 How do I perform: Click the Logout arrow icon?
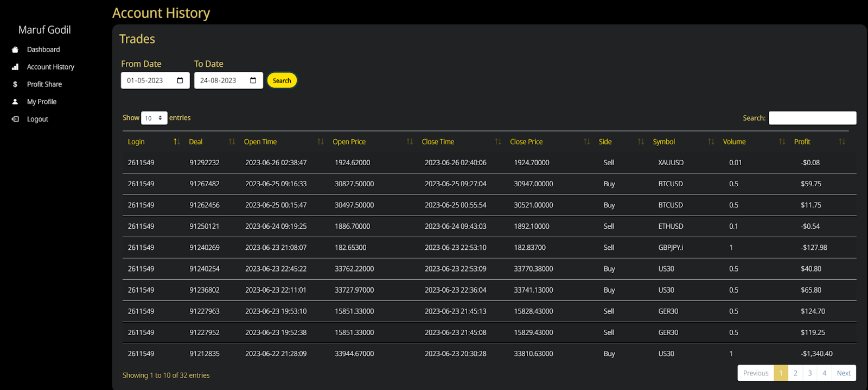[x=15, y=119]
